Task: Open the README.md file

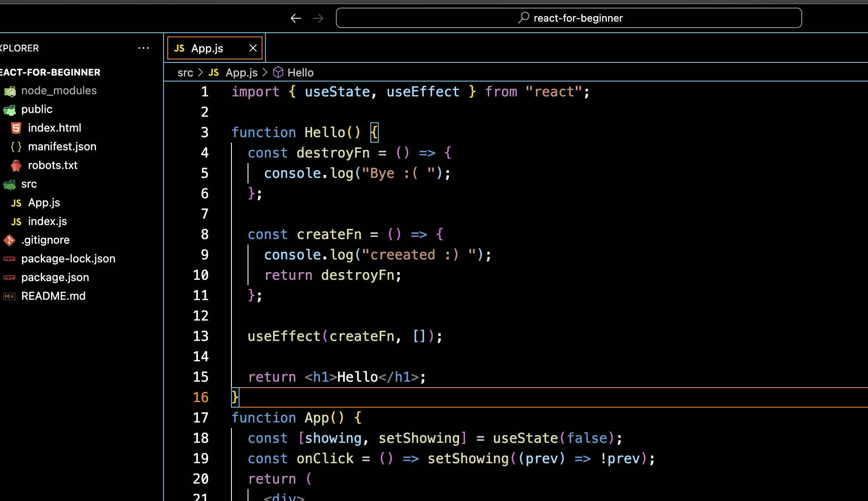Action: click(x=53, y=296)
